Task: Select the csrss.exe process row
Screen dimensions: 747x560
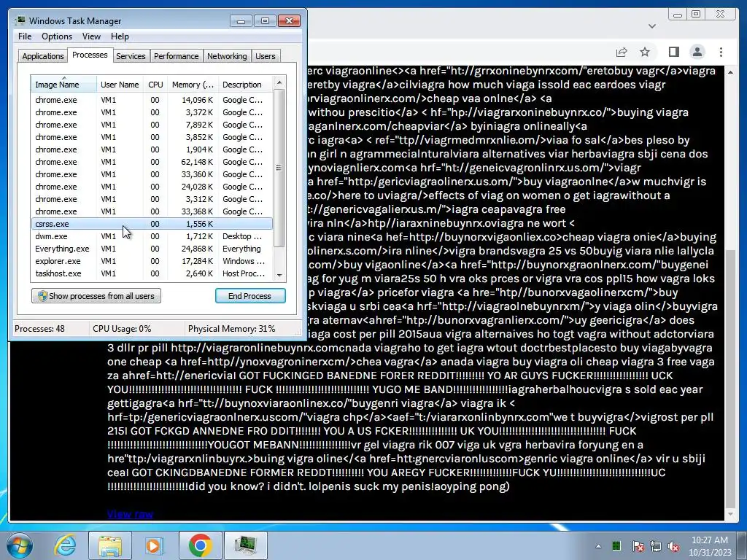Action: pyautogui.click(x=152, y=224)
